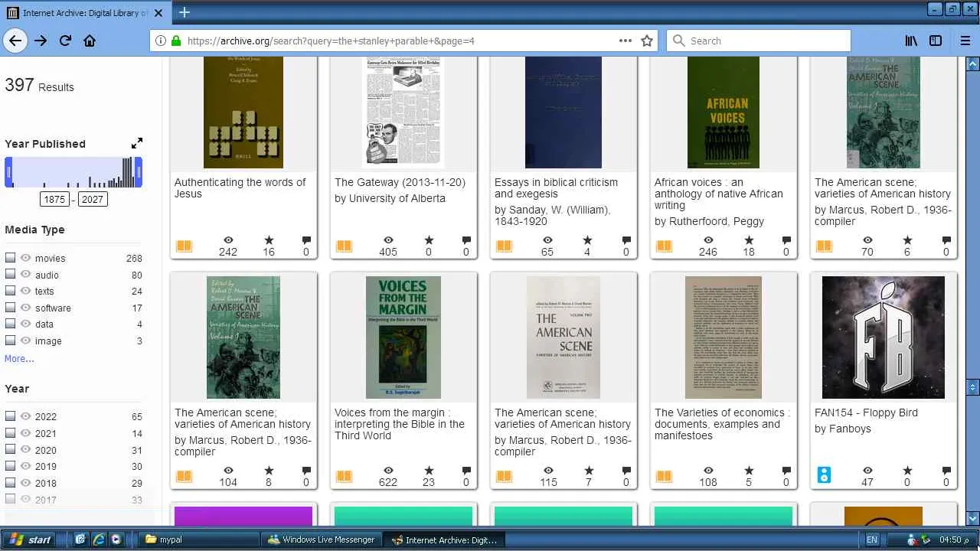Expand the Year Published histogram
980x551 pixels.
click(137, 143)
